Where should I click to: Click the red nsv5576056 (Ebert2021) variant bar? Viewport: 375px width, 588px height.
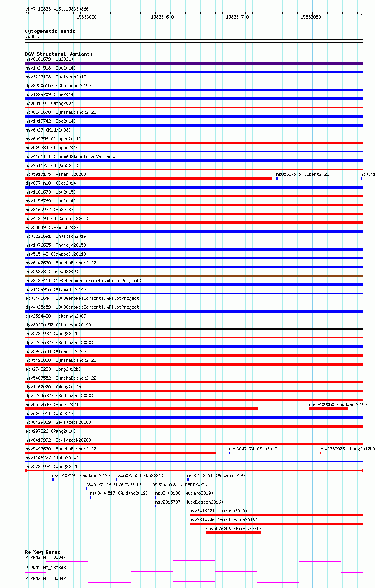(233, 533)
